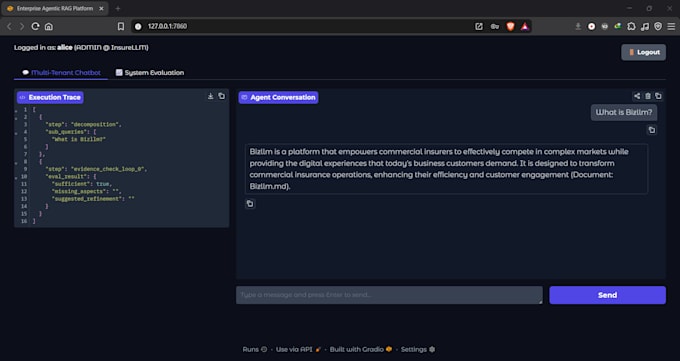Reload the current page

[35, 26]
